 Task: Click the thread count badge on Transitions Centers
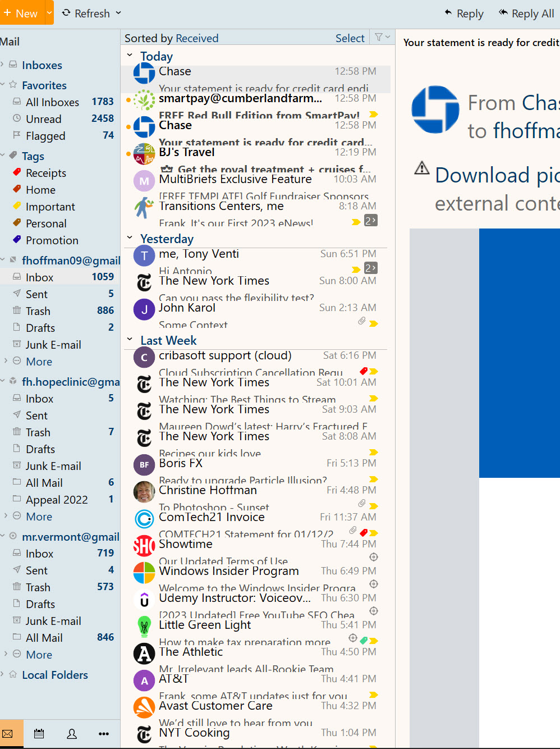coord(371,221)
